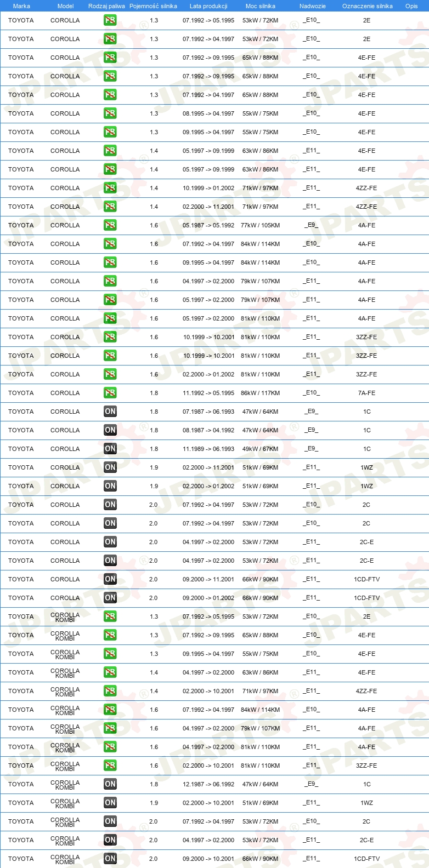429x868 pixels.
Task: Click petrol icon in Corolla 02.2000 -> 01.2002 3ZZ-FE row
Action: tap(110, 374)
